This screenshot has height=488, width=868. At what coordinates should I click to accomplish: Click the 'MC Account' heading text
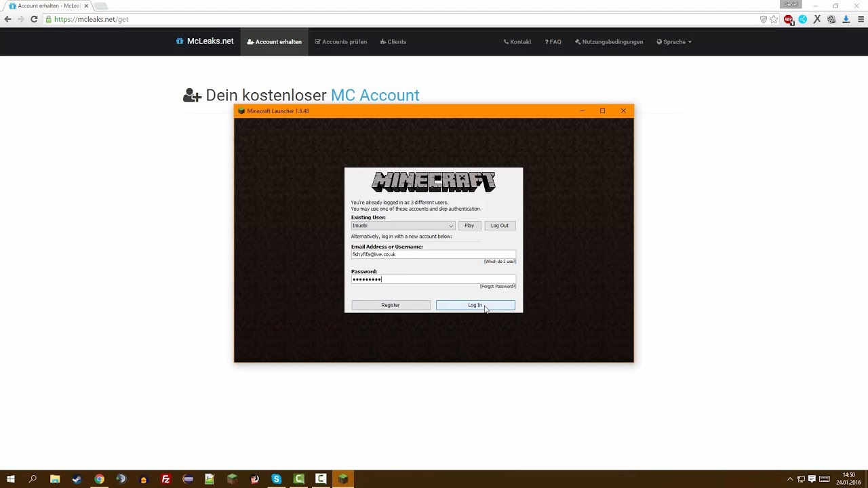pyautogui.click(x=375, y=96)
